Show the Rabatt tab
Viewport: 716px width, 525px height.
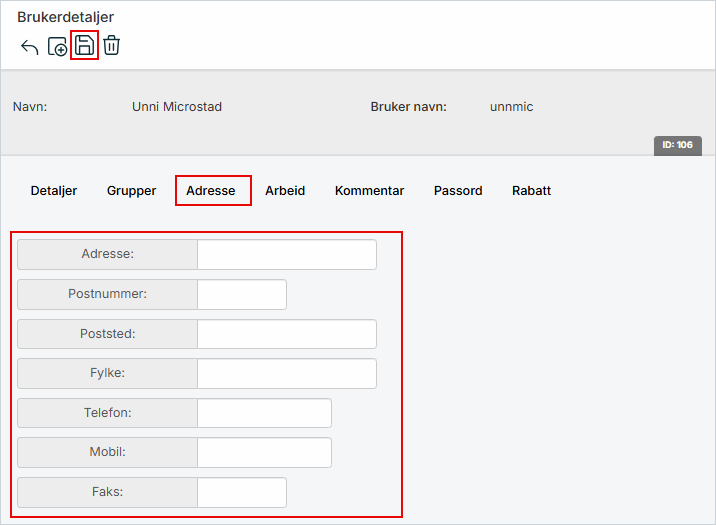[x=531, y=191]
